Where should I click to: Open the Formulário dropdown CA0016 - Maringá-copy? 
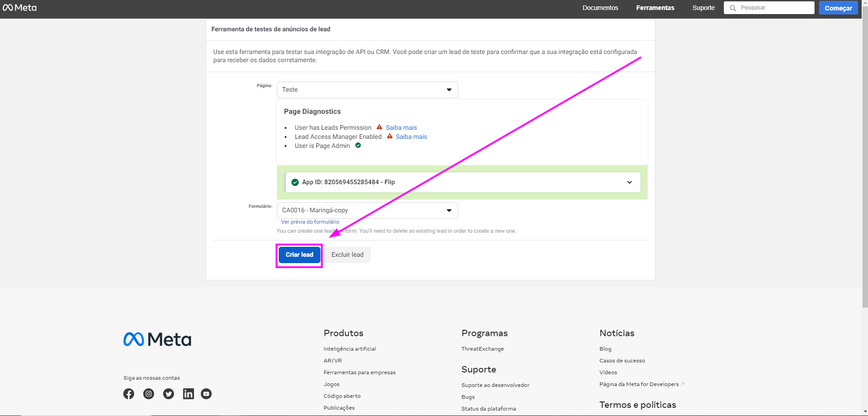click(367, 210)
